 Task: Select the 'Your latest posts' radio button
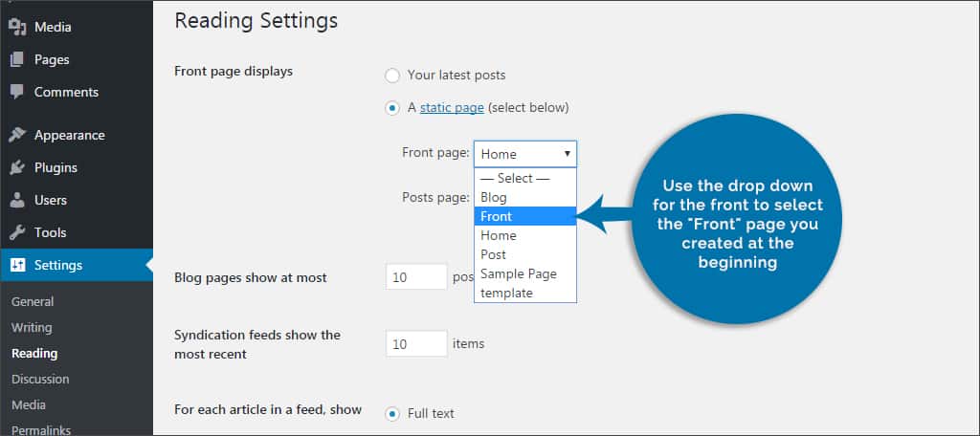[x=392, y=76]
